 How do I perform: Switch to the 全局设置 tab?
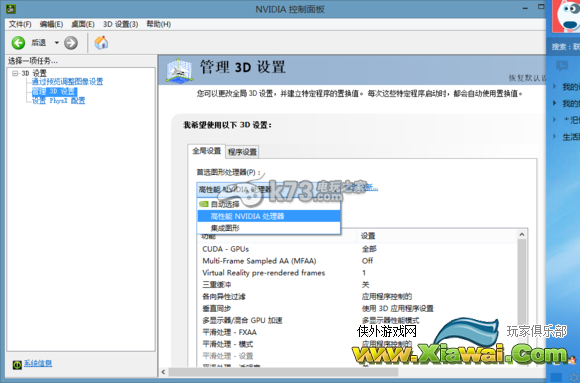(x=207, y=151)
